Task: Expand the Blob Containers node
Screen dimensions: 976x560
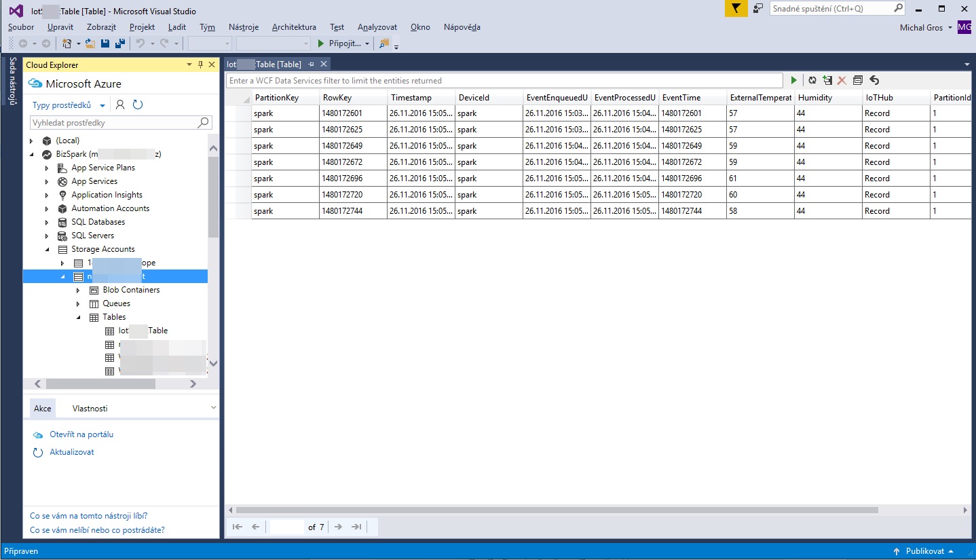Action: (77, 290)
